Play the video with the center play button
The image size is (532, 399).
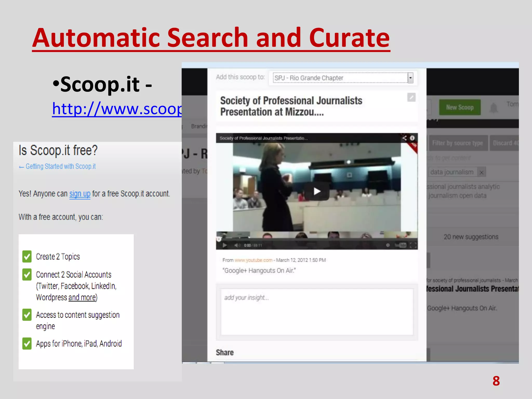(x=317, y=191)
